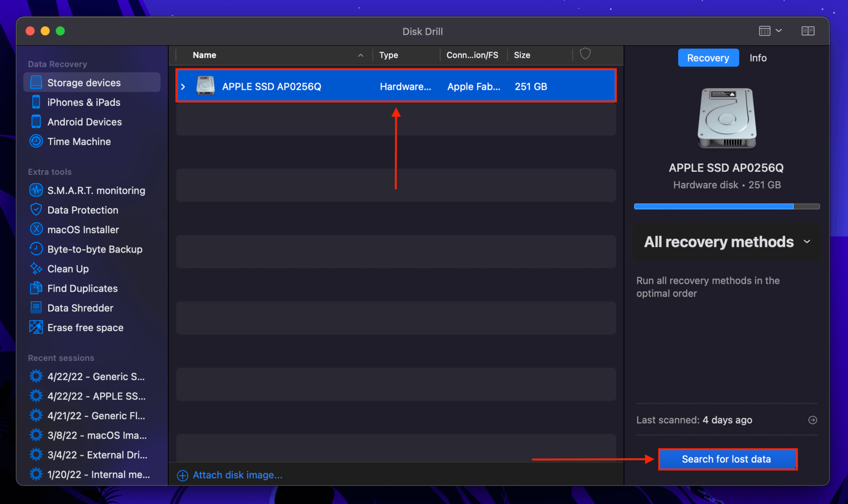Click gear icon of 3/8/22 macOS Ima session
The width and height of the screenshot is (848, 504).
(x=36, y=435)
